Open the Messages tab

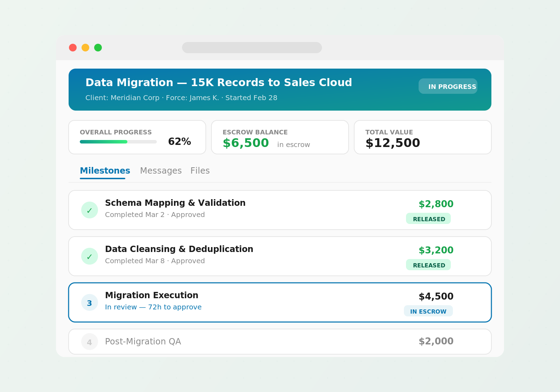[x=161, y=171]
